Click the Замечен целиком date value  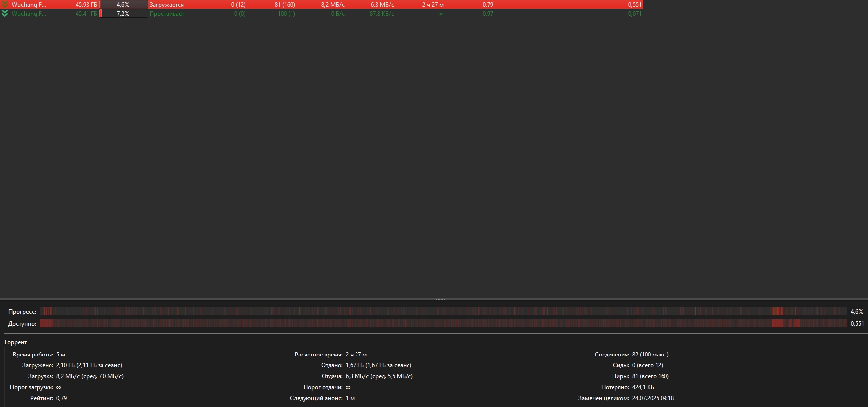click(x=653, y=398)
